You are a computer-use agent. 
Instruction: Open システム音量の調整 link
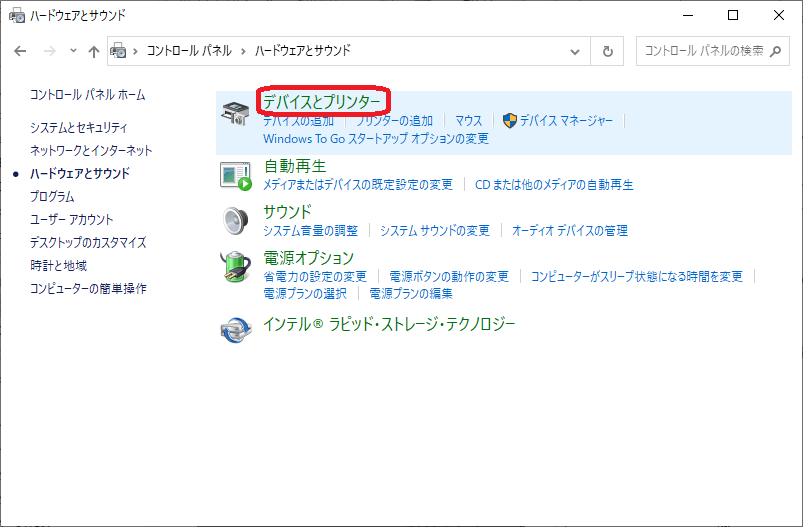click(x=310, y=230)
